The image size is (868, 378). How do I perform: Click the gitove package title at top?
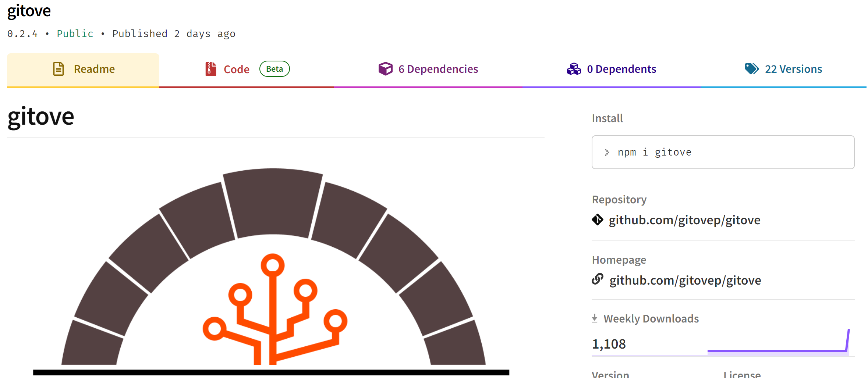[29, 11]
